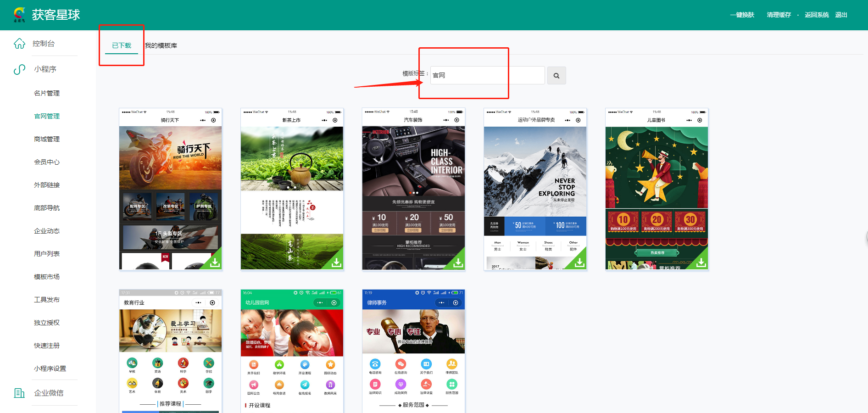Click 退出 to log out
The image size is (868, 413).
841,15
